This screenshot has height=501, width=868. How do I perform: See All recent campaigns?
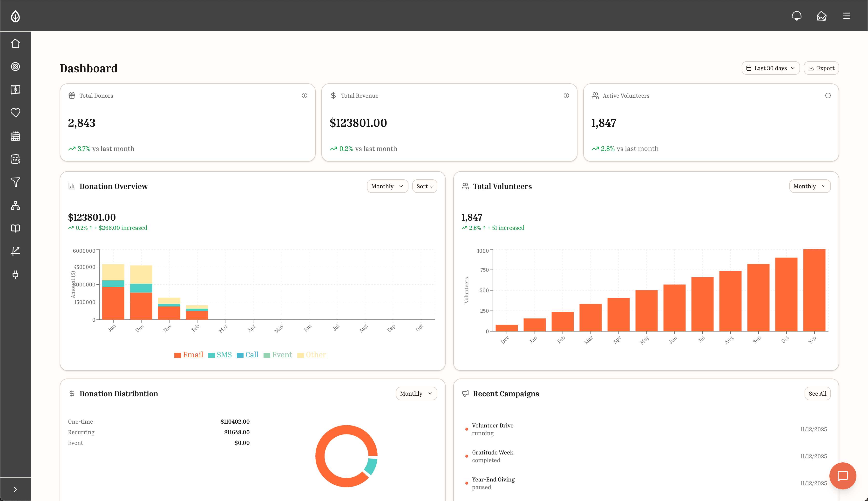(817, 393)
